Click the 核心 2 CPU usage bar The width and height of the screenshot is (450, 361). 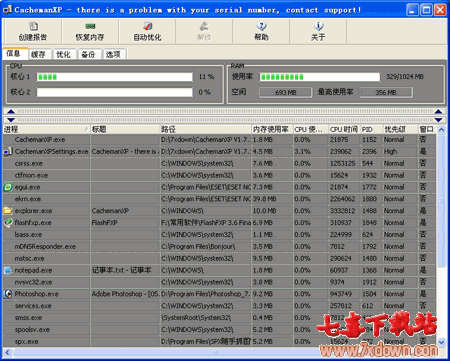[115, 92]
